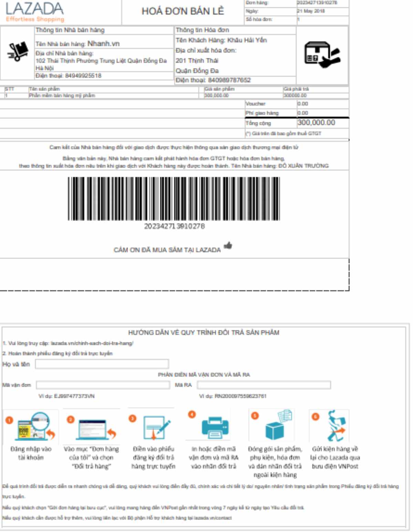This screenshot has height=532, width=413.
Task: Click example code 'RN200097559623761'
Action: [241, 396]
